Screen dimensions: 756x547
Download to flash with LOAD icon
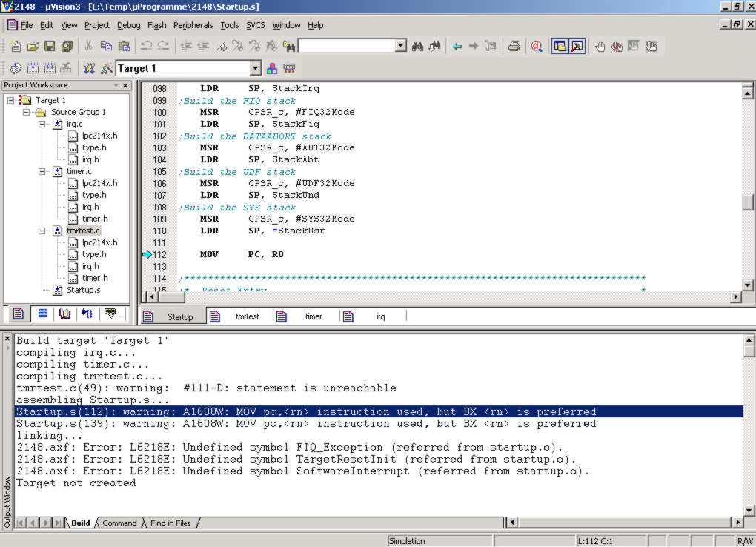click(89, 68)
